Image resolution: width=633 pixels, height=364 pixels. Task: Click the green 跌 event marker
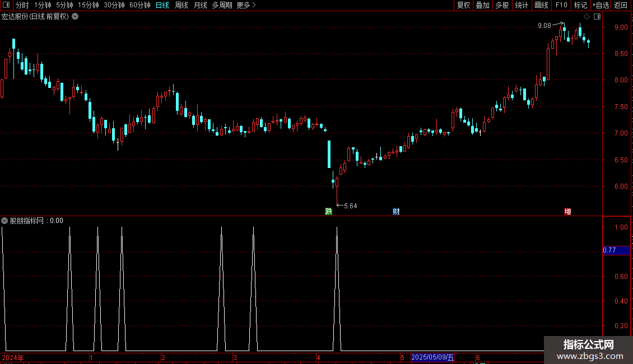tap(329, 212)
